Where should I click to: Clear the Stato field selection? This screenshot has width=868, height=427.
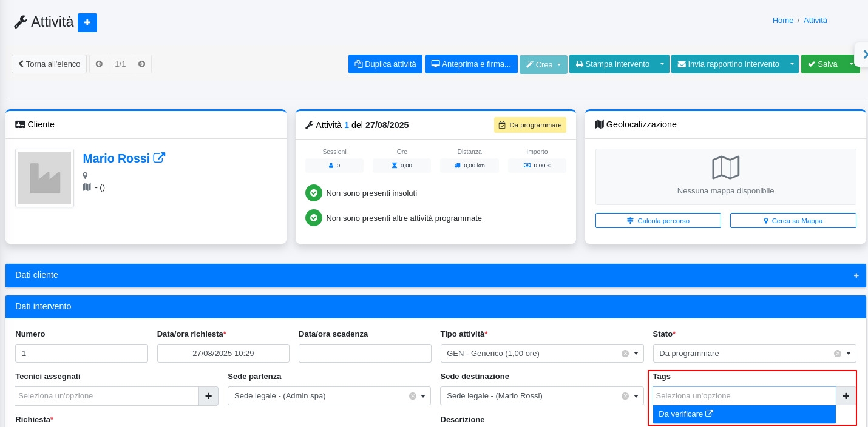click(837, 354)
